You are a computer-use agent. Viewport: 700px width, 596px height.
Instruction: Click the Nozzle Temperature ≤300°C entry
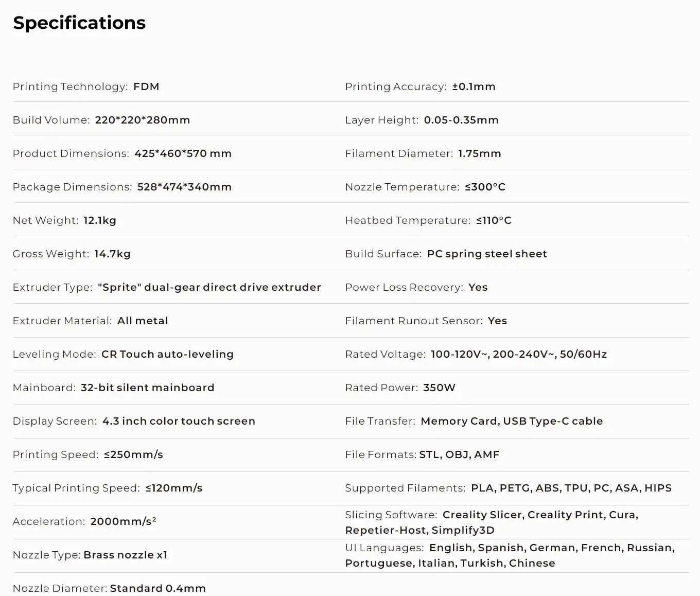click(425, 187)
